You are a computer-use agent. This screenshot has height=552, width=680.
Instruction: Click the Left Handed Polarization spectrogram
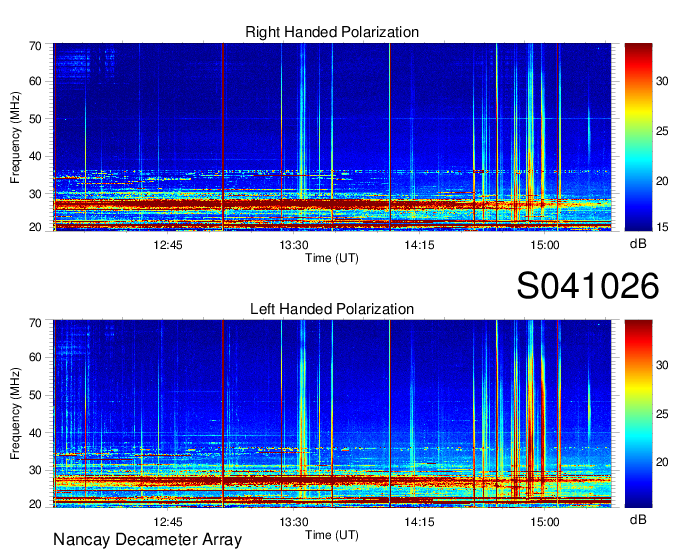(x=332, y=414)
